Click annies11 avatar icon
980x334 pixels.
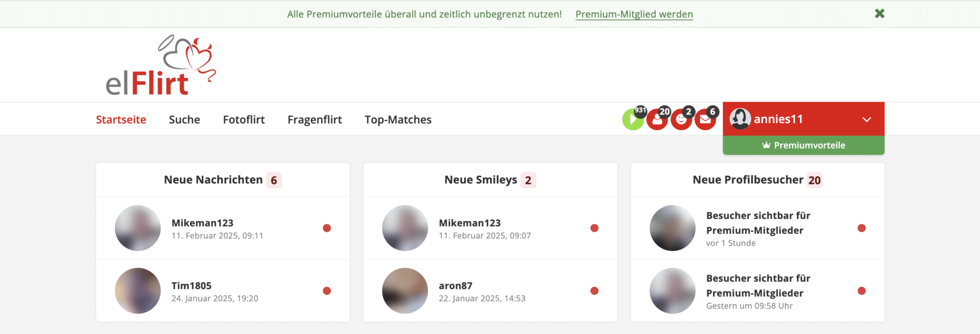(740, 119)
